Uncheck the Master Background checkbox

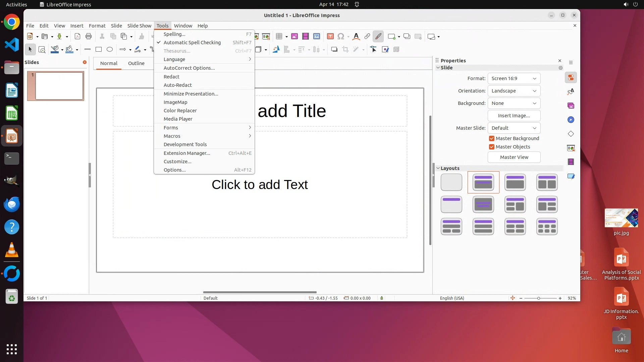492,138
